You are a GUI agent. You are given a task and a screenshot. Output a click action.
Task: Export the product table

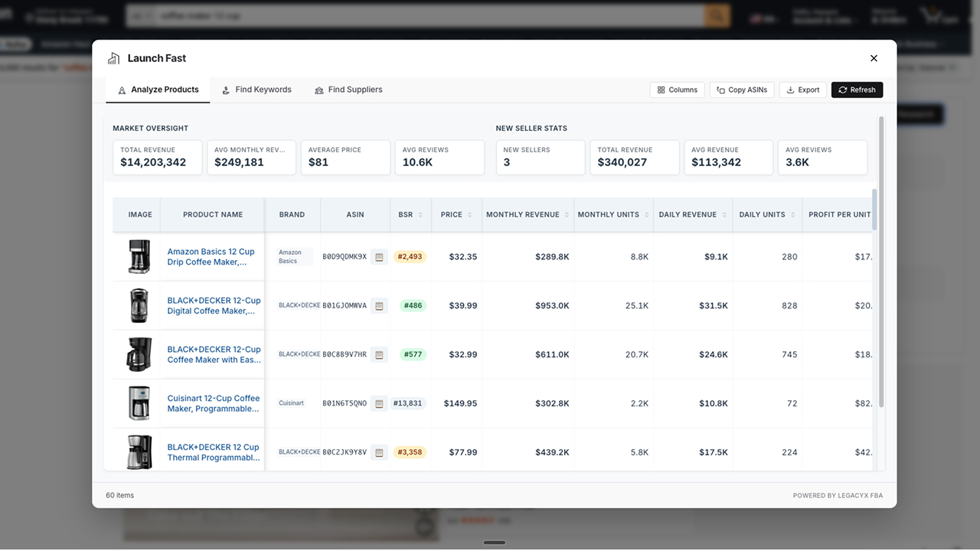coord(803,90)
